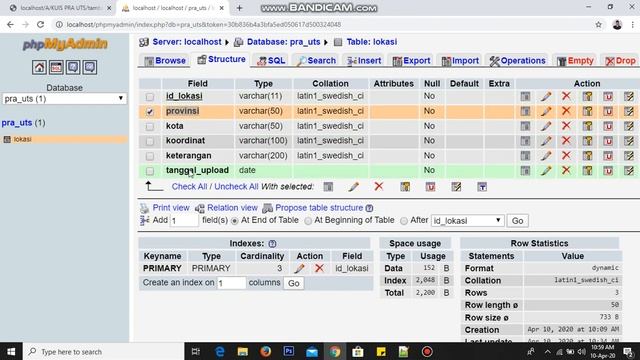Screen dimensions: 640x360
Task: Select At Beginning of Table radio
Action: (308, 221)
